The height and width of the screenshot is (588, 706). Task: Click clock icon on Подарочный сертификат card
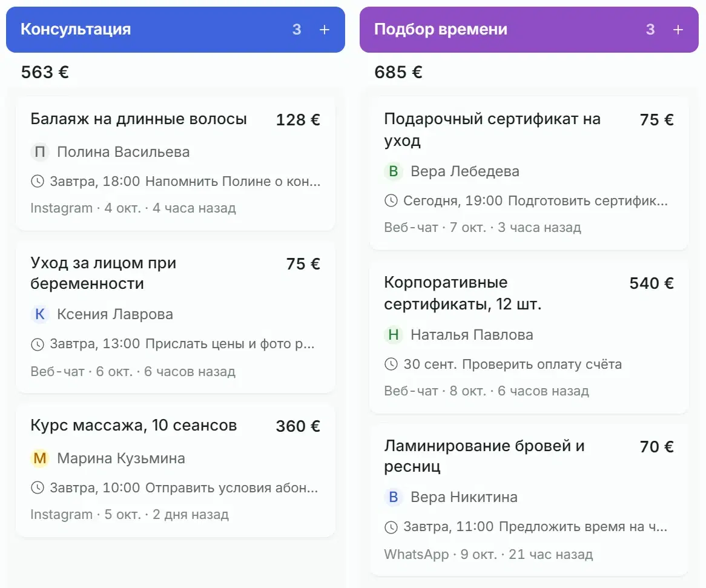[391, 201]
